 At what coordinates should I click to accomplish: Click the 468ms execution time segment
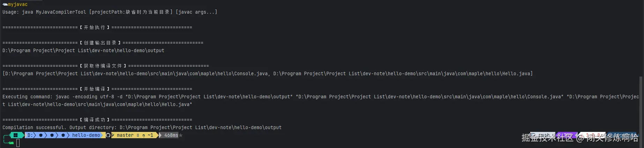click(171, 135)
